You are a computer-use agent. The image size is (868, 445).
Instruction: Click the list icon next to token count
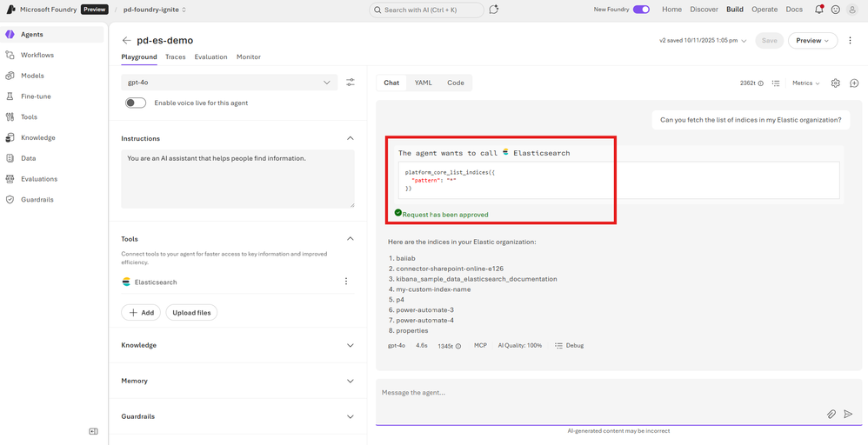point(776,83)
